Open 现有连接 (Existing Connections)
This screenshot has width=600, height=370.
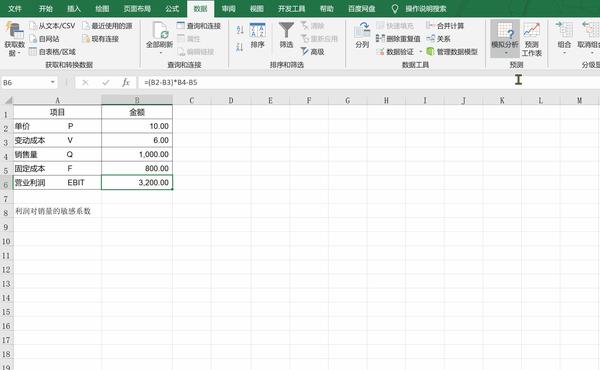tap(100, 39)
